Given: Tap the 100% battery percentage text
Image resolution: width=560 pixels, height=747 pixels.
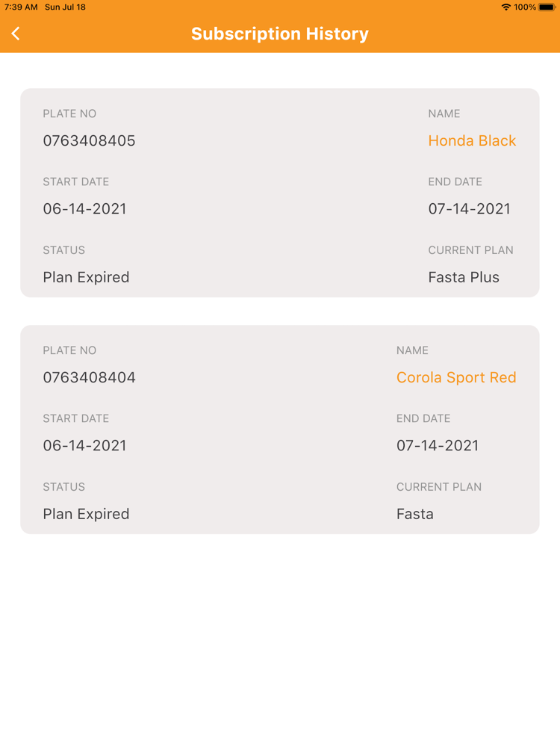Looking at the screenshot, I should click(525, 7).
